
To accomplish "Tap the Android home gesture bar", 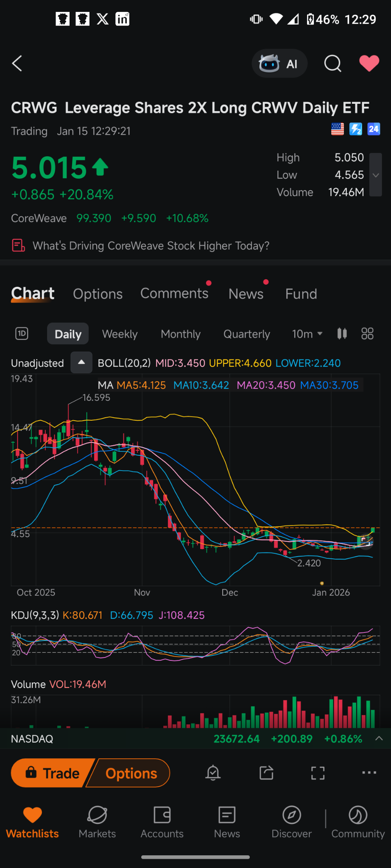I will coord(195,857).
